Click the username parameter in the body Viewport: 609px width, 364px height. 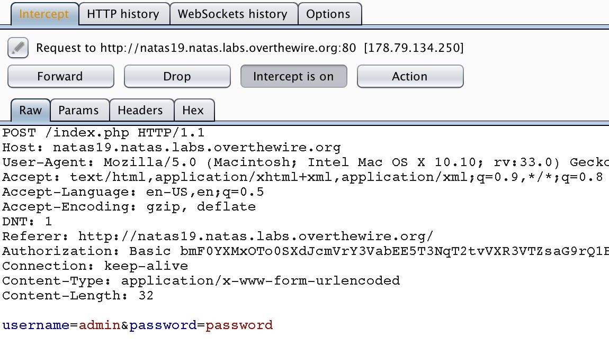pos(37,325)
